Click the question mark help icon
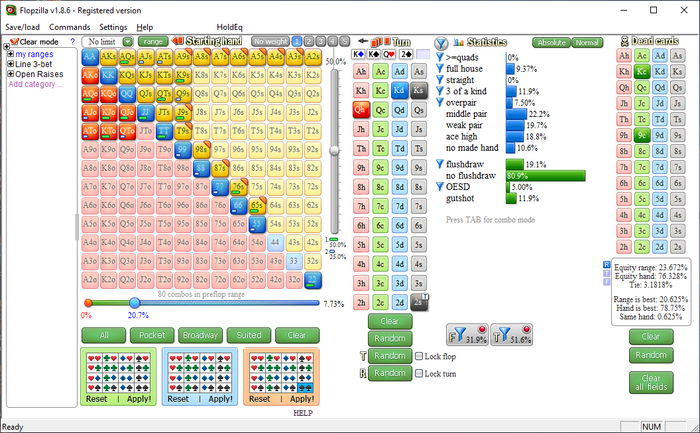Viewport: 700px width, 433px height. pyautogui.click(x=73, y=42)
